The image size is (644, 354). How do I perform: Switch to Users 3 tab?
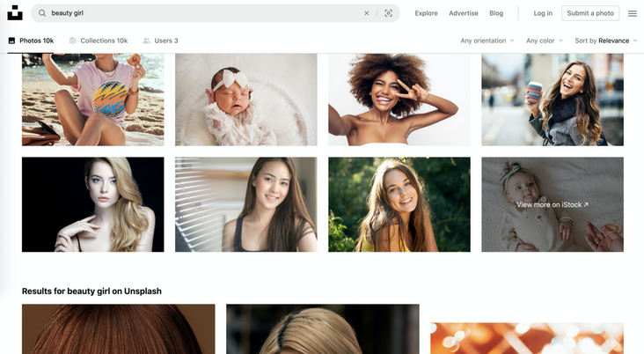[160, 41]
